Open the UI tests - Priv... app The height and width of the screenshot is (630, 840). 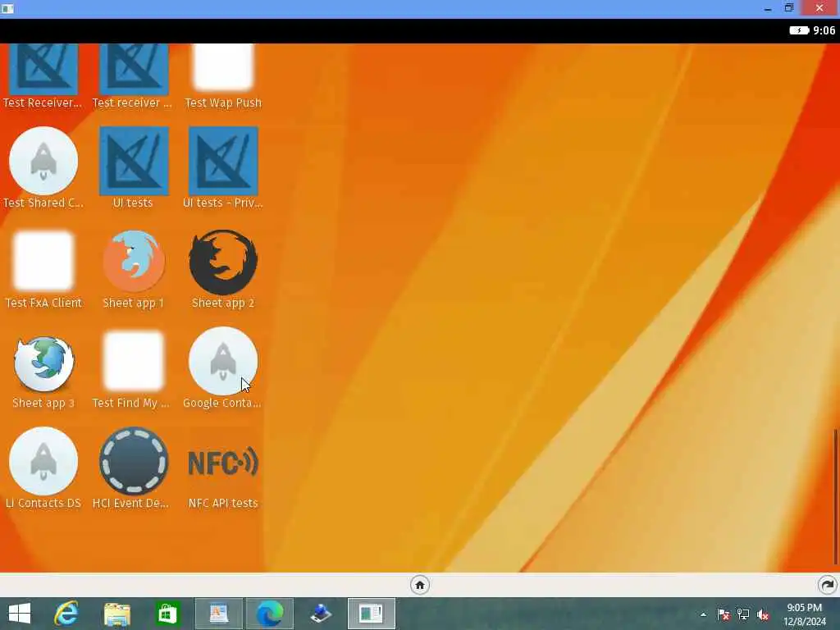pos(223,161)
